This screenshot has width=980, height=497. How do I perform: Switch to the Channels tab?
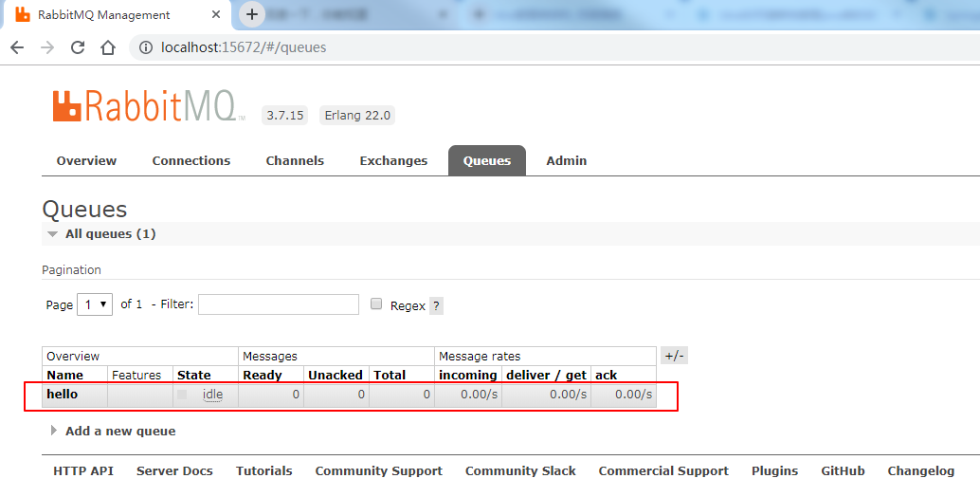tap(295, 160)
